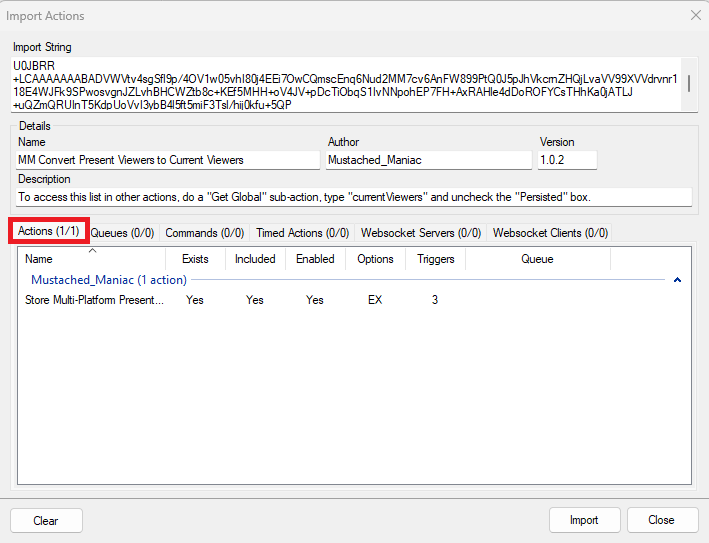Click inside the Import String text box
The image size is (709, 543).
(x=340, y=84)
